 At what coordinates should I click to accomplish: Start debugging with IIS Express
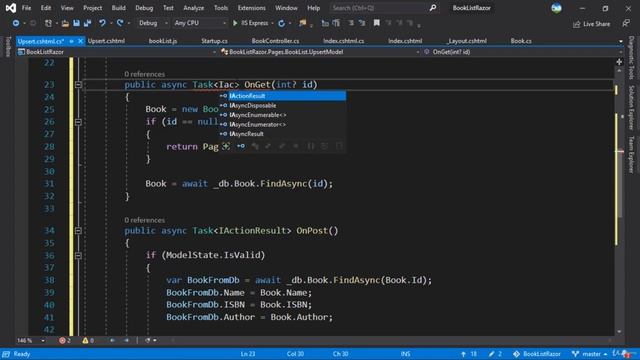pyautogui.click(x=250, y=23)
